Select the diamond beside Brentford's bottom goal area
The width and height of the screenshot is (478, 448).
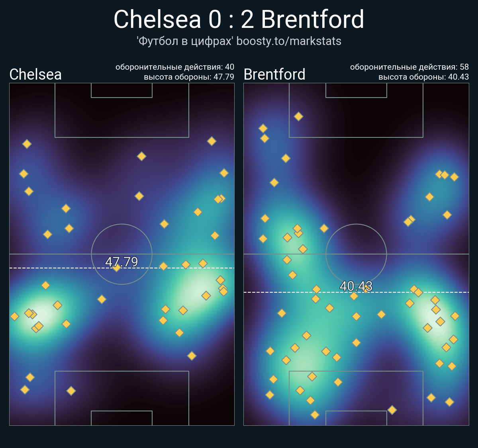392,410
